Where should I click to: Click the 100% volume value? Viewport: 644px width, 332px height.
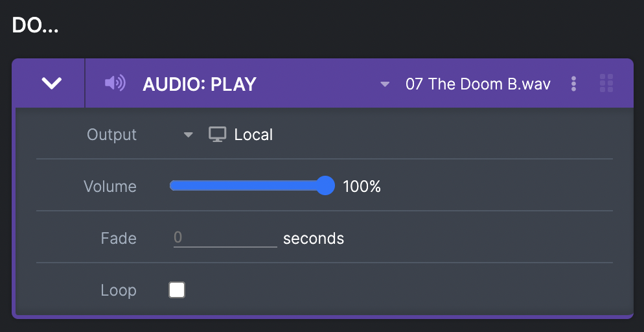(x=362, y=187)
